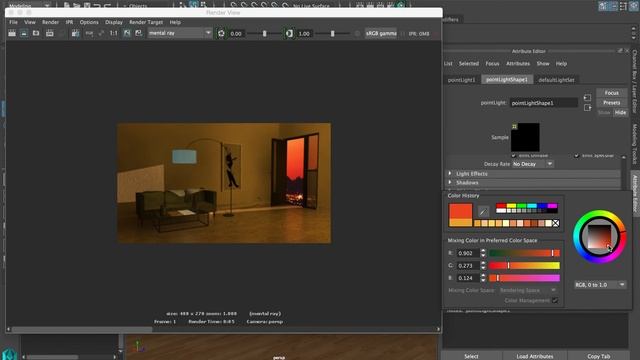Click the G channel slider
Viewport: 640px width, 360px height.
coord(524,265)
